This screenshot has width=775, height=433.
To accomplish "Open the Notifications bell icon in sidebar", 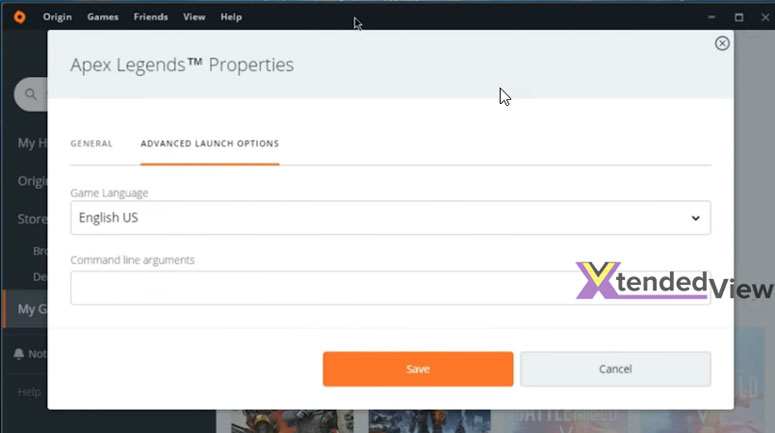I will click(x=19, y=354).
